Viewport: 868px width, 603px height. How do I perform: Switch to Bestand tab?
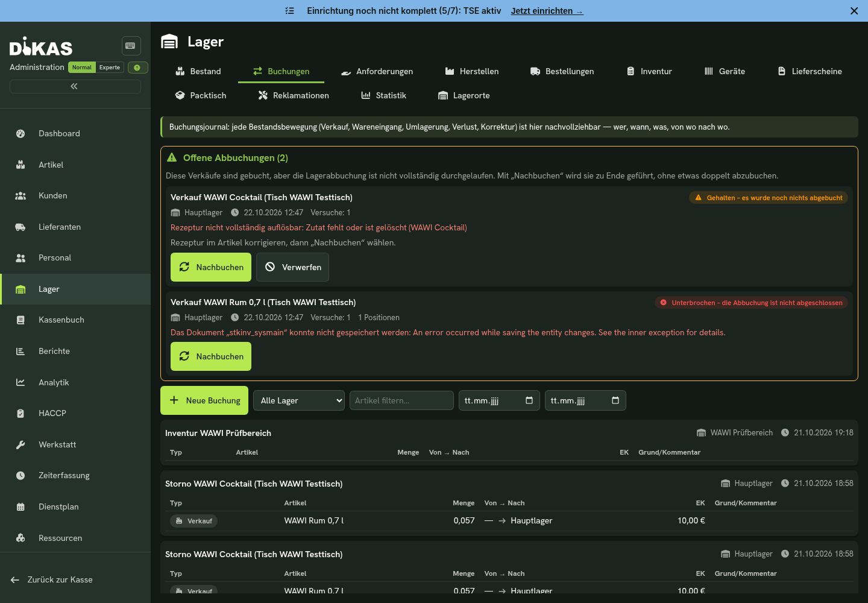tap(198, 71)
